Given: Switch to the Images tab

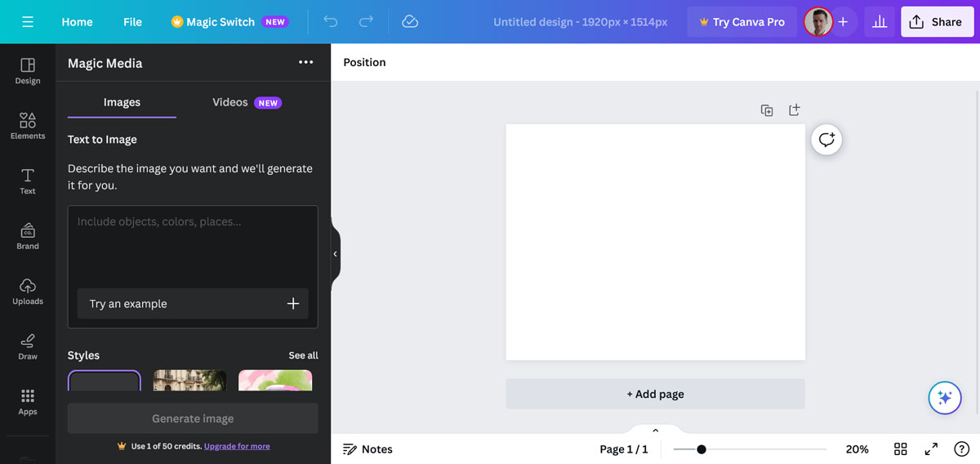Looking at the screenshot, I should coord(122,102).
